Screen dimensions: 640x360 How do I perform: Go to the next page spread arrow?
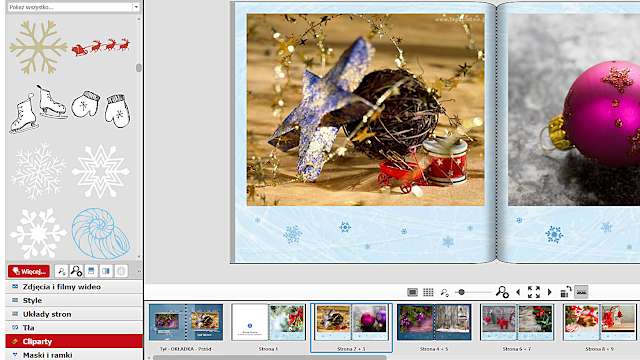[550, 292]
